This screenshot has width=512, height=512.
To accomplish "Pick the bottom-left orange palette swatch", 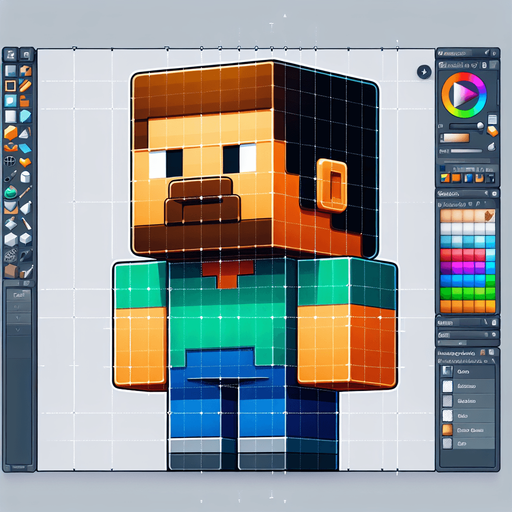I will click(x=446, y=306).
